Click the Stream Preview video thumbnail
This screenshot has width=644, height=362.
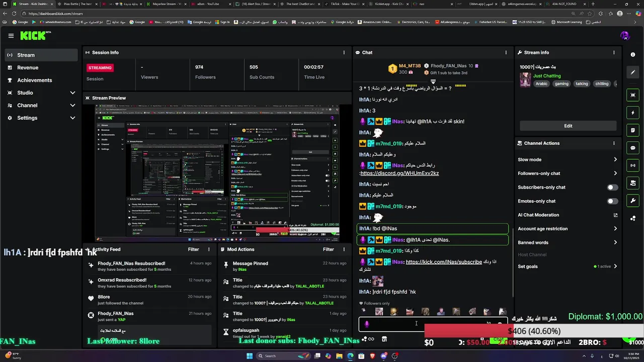pyautogui.click(x=217, y=173)
